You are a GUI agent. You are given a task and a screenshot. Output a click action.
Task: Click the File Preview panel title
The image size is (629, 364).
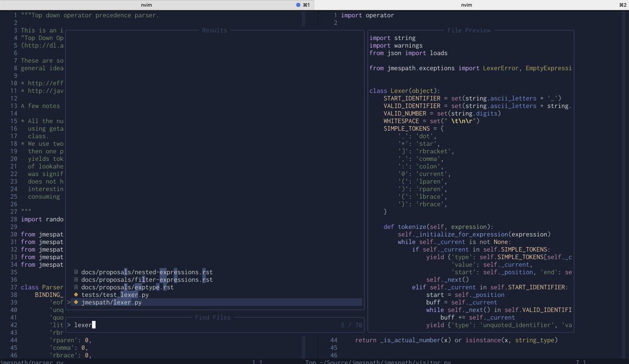click(x=469, y=30)
